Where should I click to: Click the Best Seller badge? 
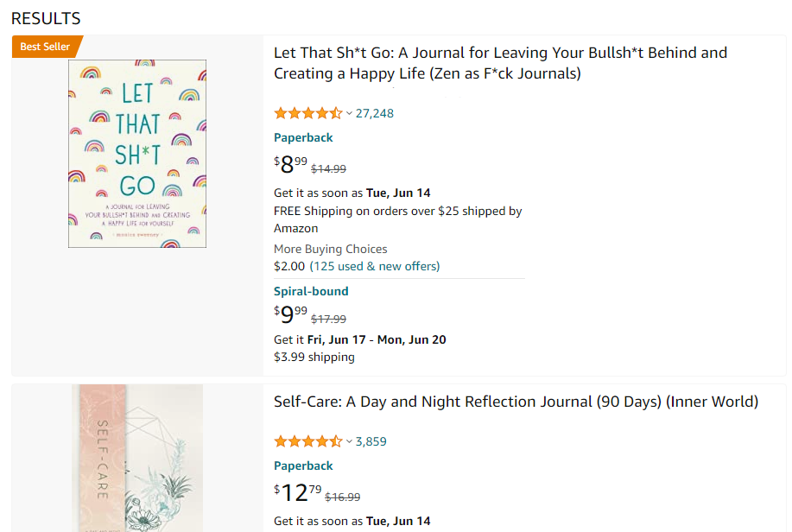click(45, 47)
